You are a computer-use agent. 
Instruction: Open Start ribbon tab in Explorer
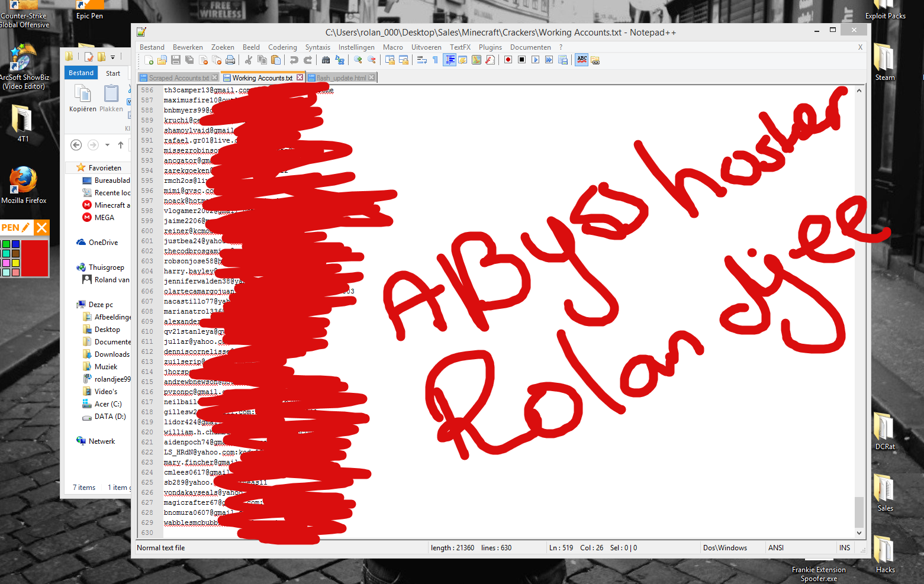pos(113,73)
